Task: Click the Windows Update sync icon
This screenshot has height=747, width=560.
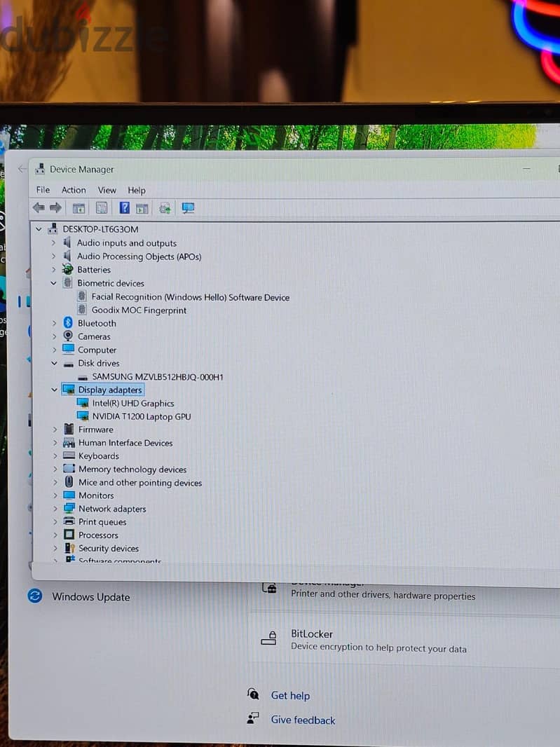Action: click(35, 596)
